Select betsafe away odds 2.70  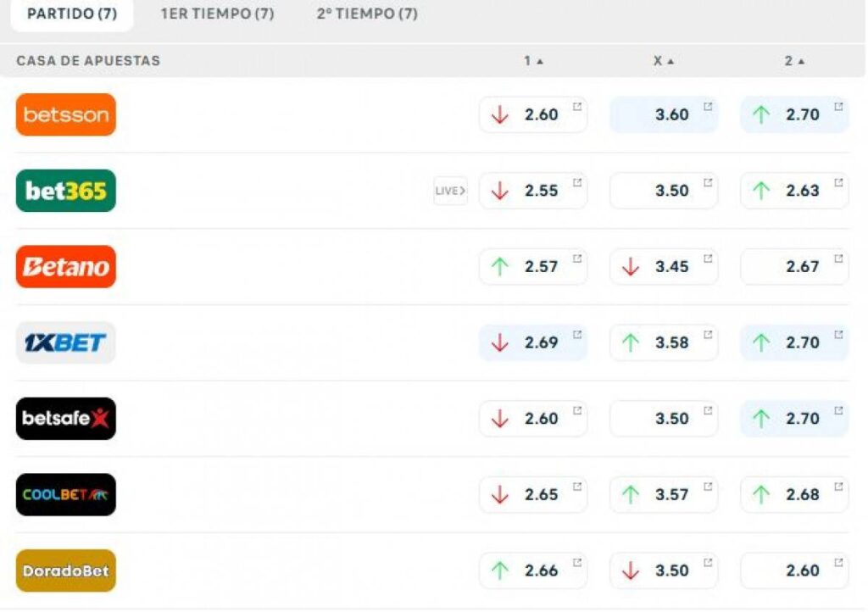coord(794,419)
